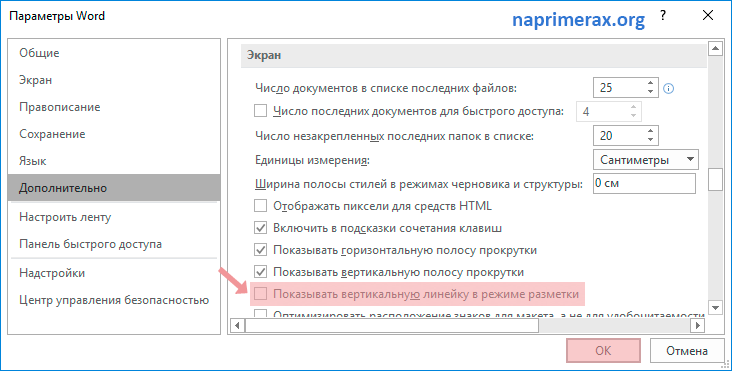
Task: Uncheck 'Включить в подсказки сочетания клавиш'
Action: (x=260, y=228)
